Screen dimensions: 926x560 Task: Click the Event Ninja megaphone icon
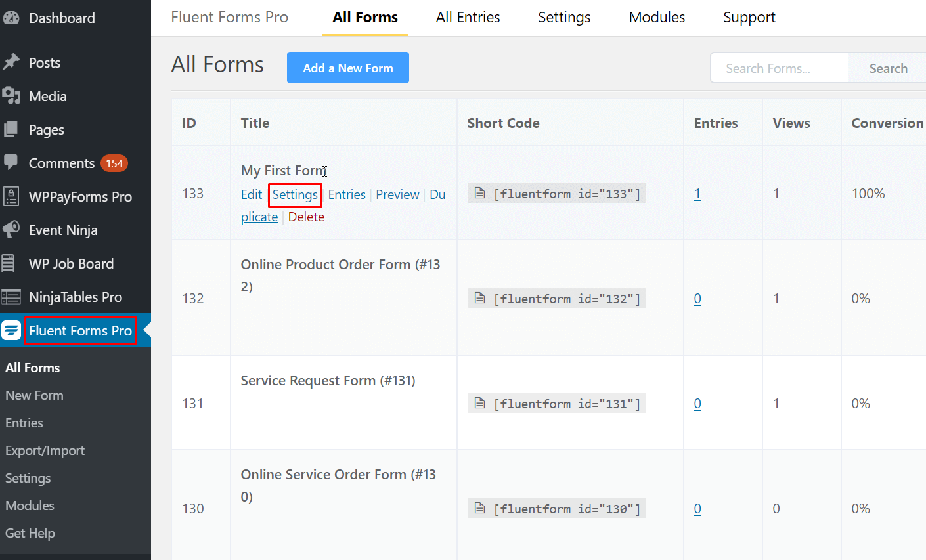point(12,230)
